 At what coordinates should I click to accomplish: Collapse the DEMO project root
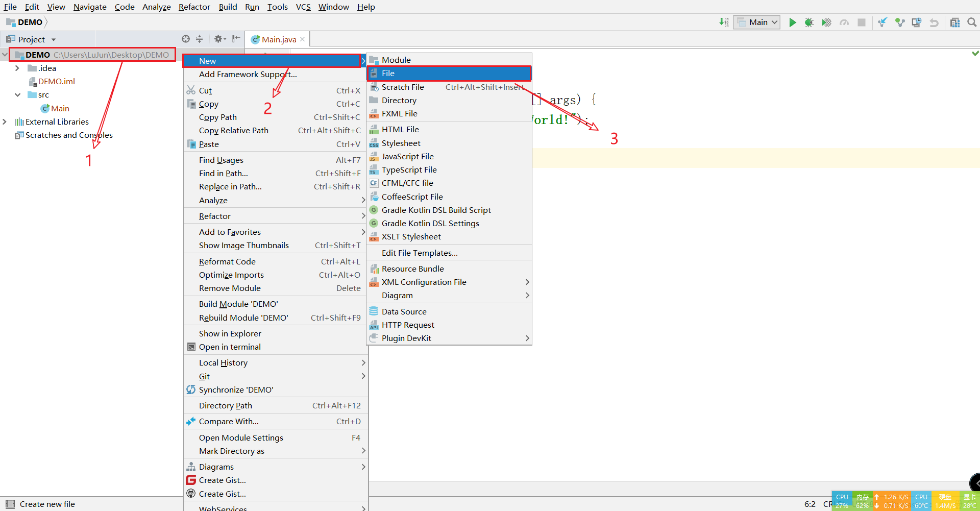[5, 55]
